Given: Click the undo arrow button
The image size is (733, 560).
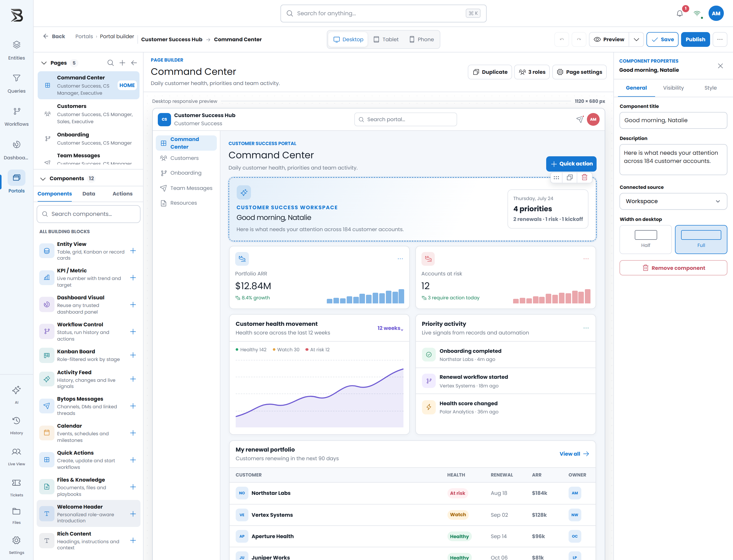Looking at the screenshot, I should coord(562,39).
